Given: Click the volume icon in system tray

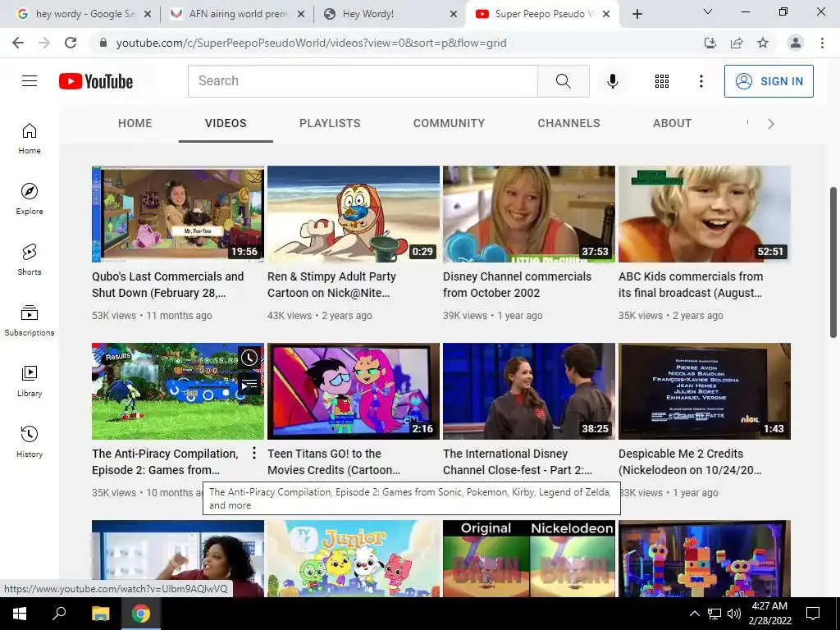Looking at the screenshot, I should [x=734, y=614].
